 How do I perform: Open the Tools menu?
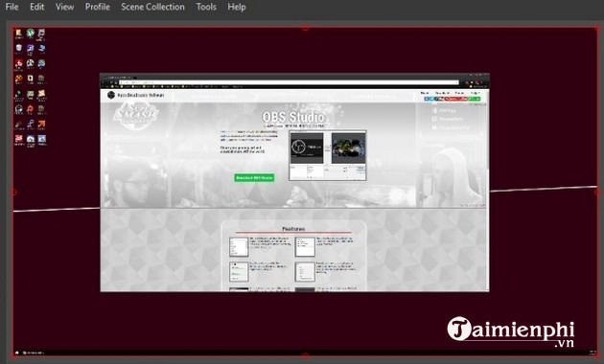click(x=206, y=7)
